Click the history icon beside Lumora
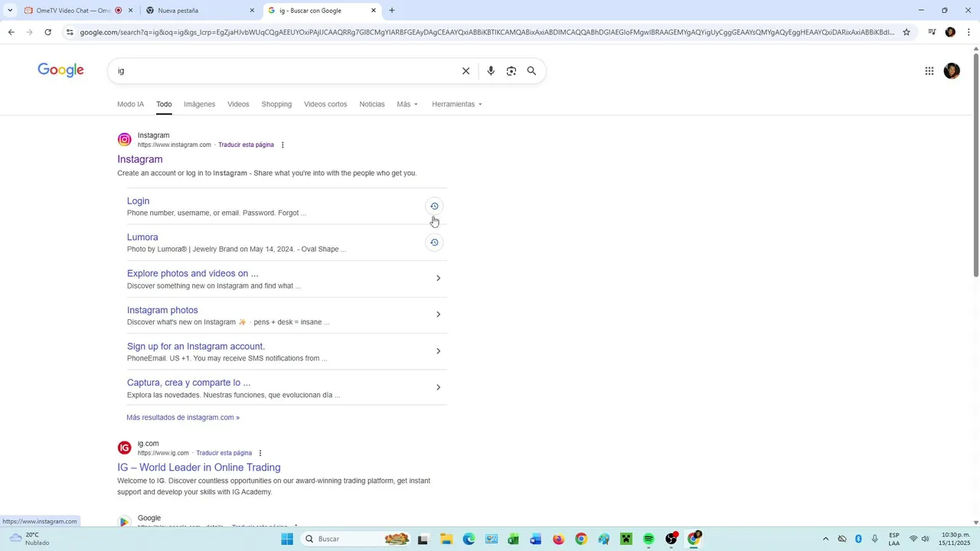 [x=434, y=243]
